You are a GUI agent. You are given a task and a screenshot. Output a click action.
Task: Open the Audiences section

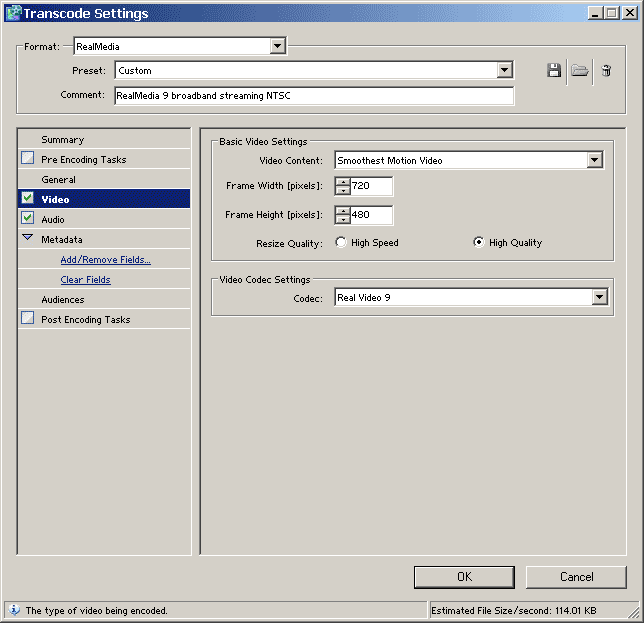(x=104, y=299)
